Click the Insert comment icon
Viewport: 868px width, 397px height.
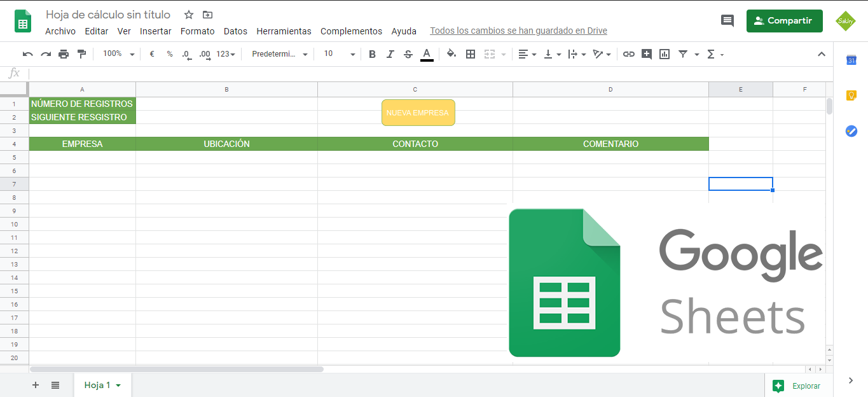(647, 54)
